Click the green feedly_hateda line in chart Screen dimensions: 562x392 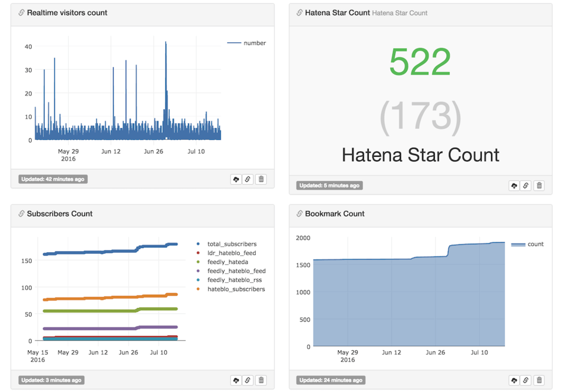tap(110, 310)
